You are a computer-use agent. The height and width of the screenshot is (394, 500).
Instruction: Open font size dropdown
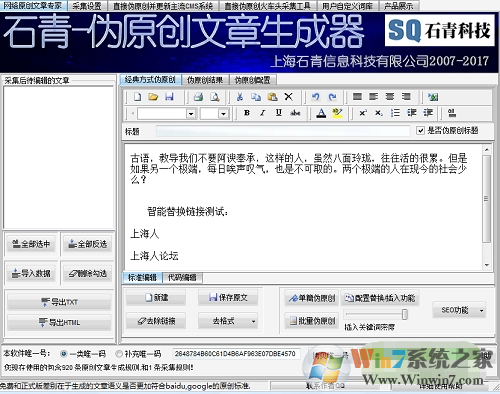point(224,114)
